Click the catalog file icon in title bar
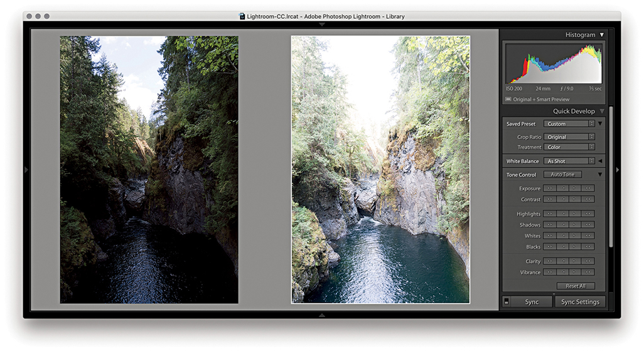644x351 pixels. (x=242, y=16)
